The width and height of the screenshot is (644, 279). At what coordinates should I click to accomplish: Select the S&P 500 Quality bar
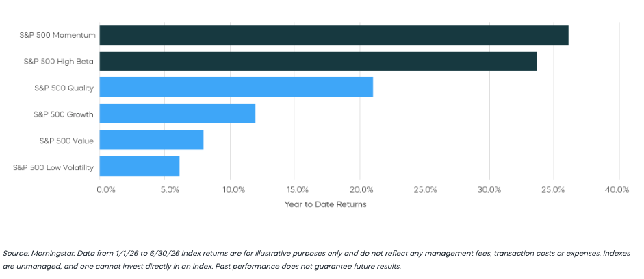[x=236, y=87]
